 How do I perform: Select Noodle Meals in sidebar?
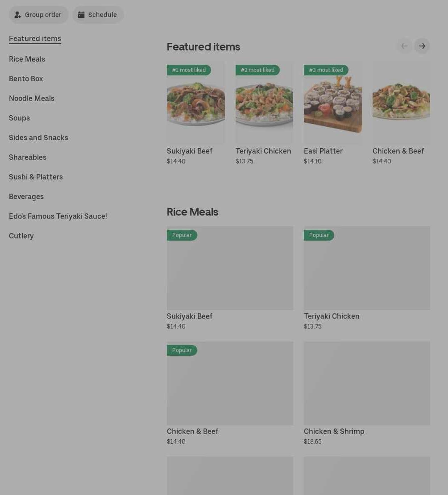(32, 98)
